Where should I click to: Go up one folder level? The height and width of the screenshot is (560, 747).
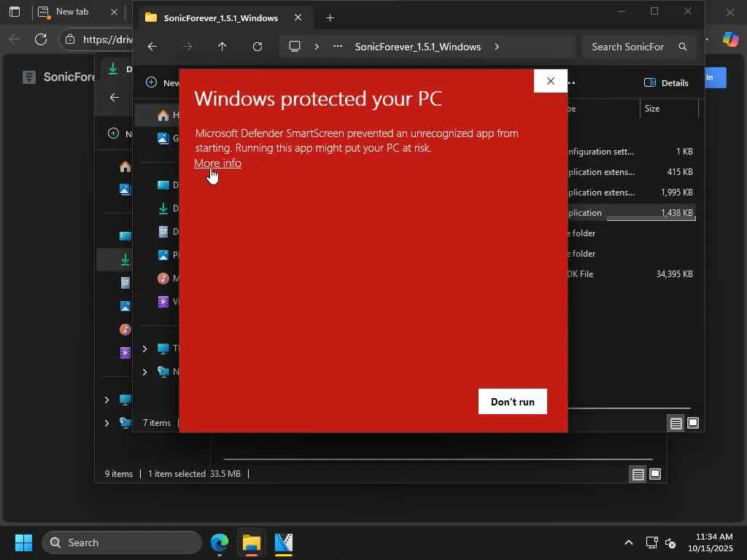[222, 47]
